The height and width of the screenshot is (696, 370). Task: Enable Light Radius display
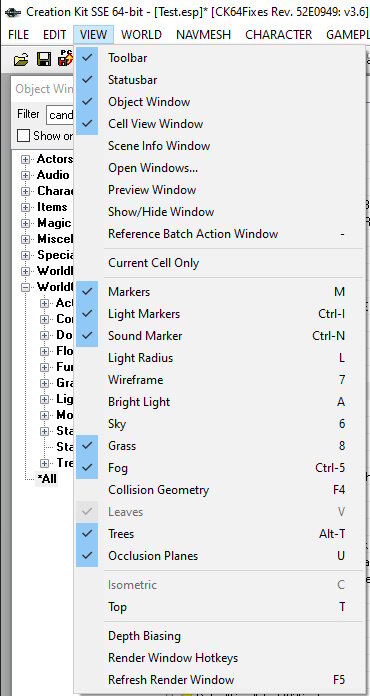tap(220, 358)
